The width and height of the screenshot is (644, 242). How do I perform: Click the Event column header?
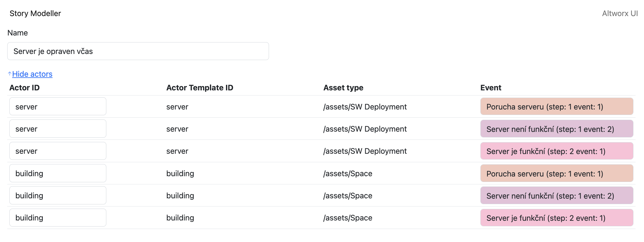[491, 88]
